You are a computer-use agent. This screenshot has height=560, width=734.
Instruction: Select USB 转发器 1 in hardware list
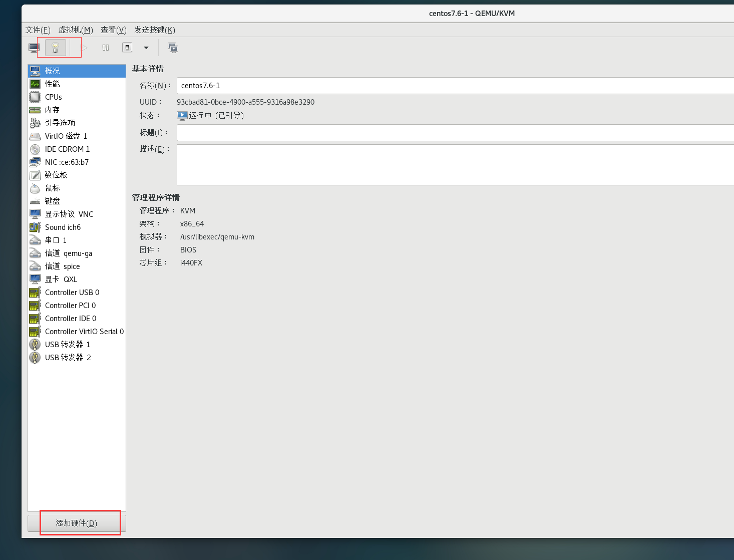coord(77,345)
